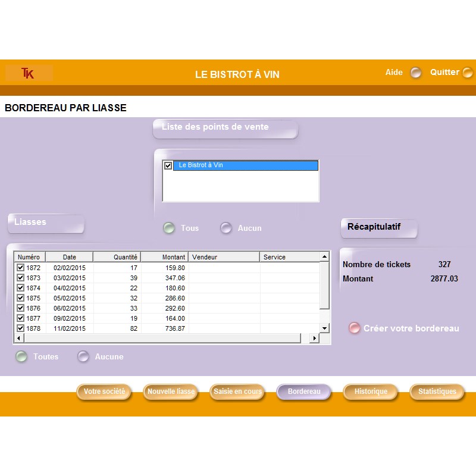This screenshot has width=476, height=476.
Task: Sort by the Numéro column header
Action: (30, 257)
